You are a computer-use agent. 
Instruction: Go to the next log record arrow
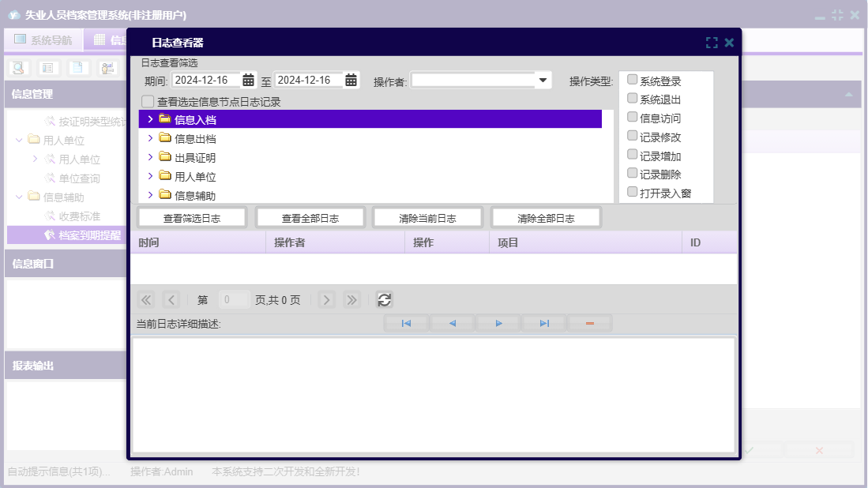(498, 323)
